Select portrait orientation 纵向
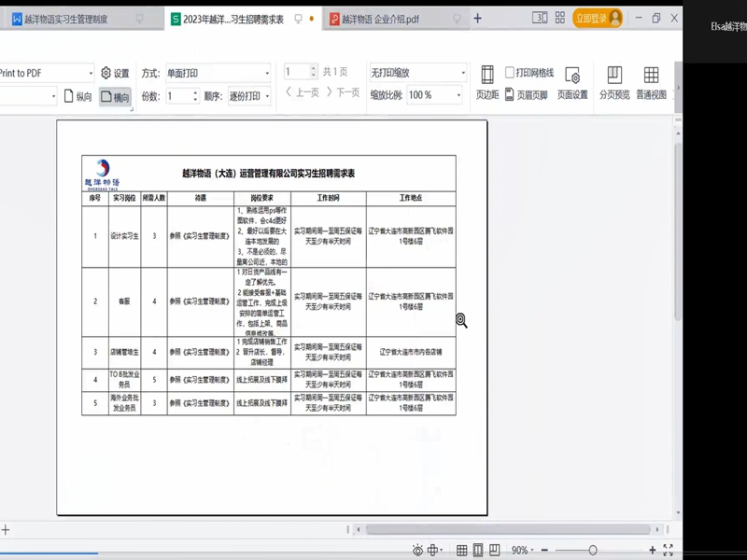 click(x=78, y=96)
